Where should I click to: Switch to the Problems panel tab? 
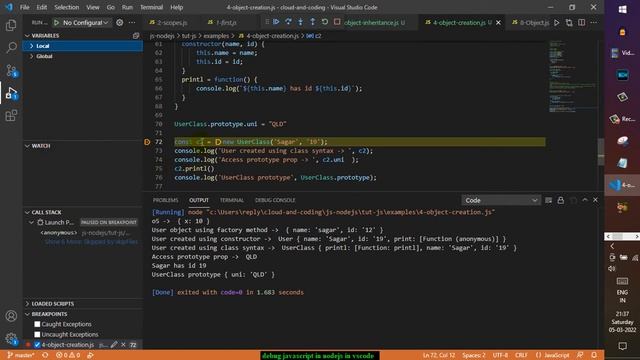(x=165, y=200)
